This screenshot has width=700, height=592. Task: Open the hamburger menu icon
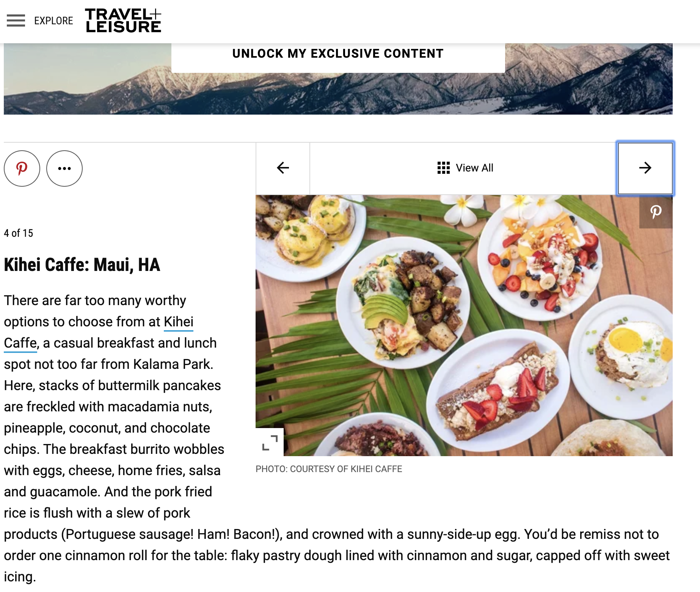pos(16,20)
